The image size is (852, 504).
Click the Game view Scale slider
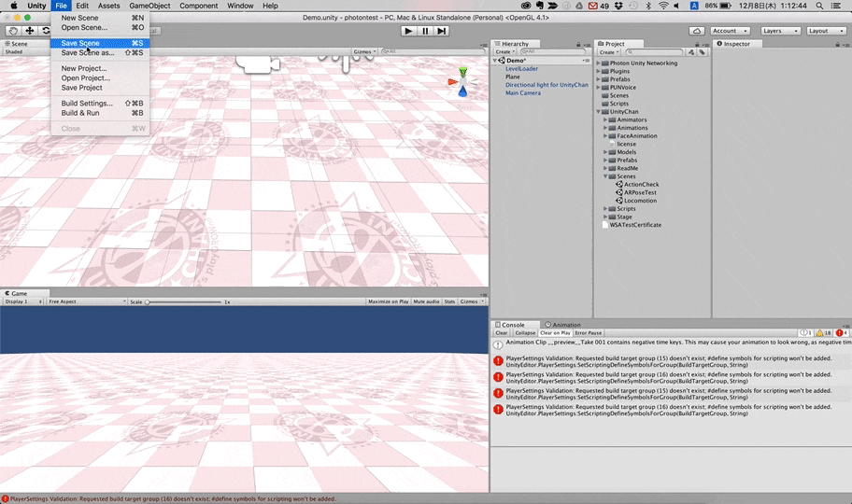coord(184,302)
